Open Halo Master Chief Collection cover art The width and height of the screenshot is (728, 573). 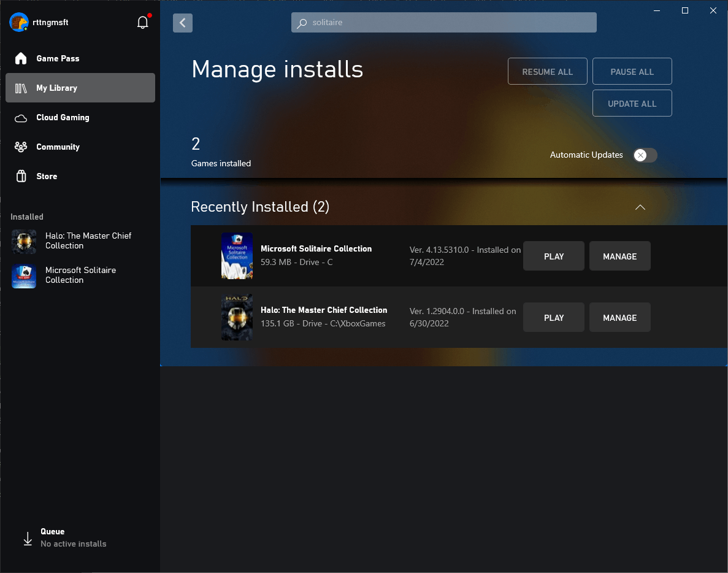point(237,317)
